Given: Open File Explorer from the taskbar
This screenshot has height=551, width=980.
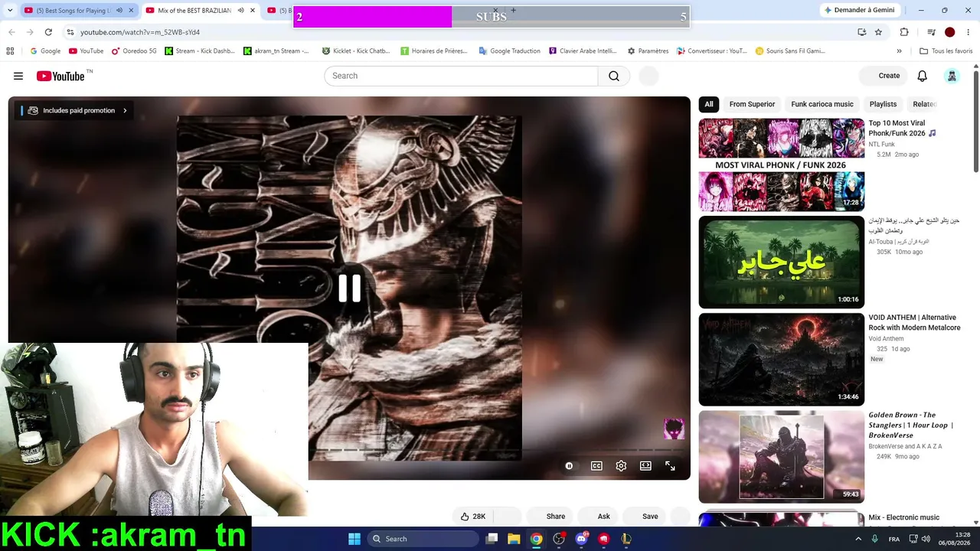Looking at the screenshot, I should [514, 539].
